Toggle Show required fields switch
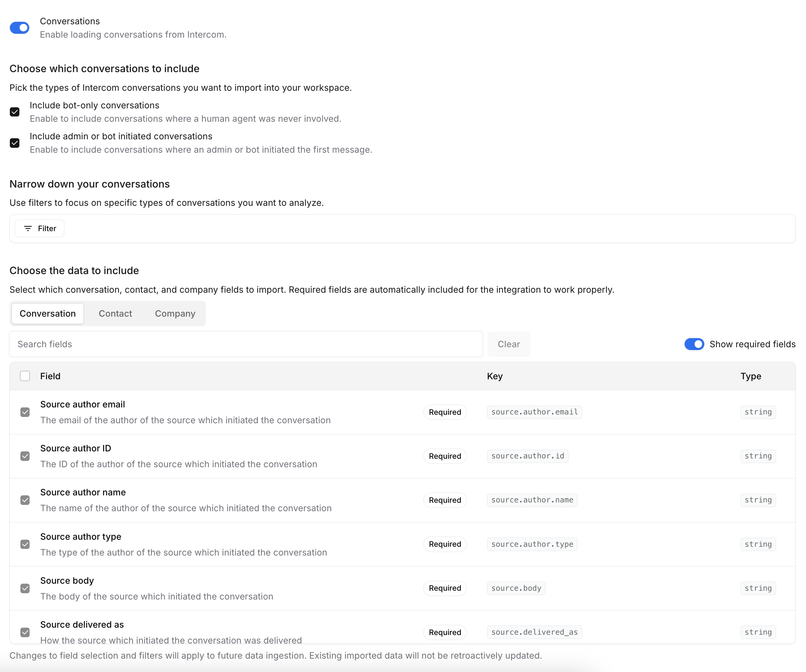This screenshot has width=806, height=672. (694, 344)
